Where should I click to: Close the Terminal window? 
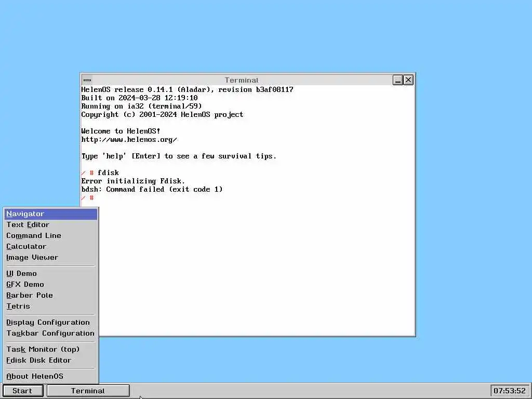408,80
